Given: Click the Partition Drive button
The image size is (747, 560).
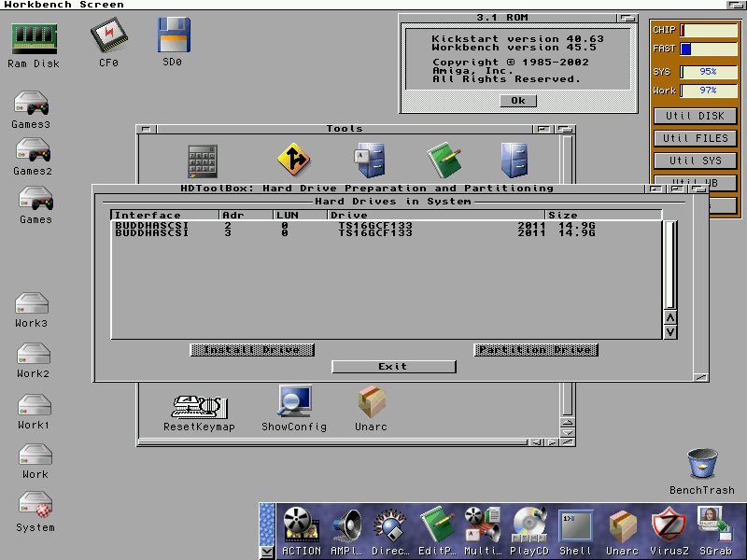Looking at the screenshot, I should click(x=536, y=350).
